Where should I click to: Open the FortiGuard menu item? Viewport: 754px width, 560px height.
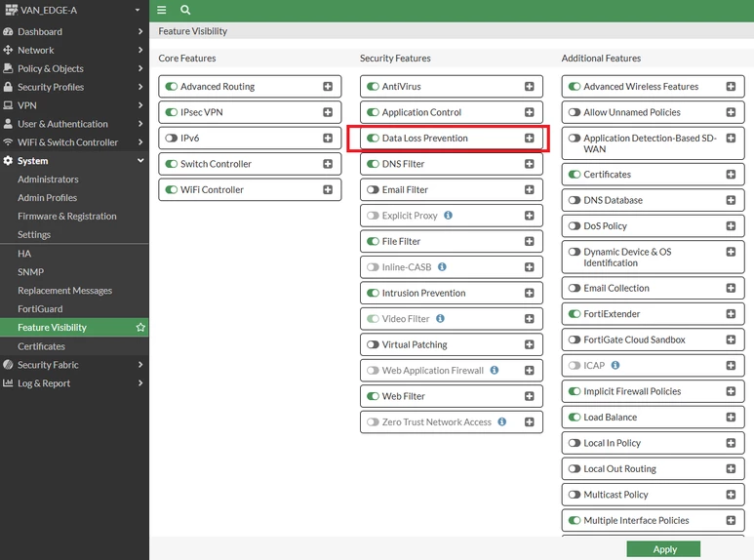pos(40,309)
